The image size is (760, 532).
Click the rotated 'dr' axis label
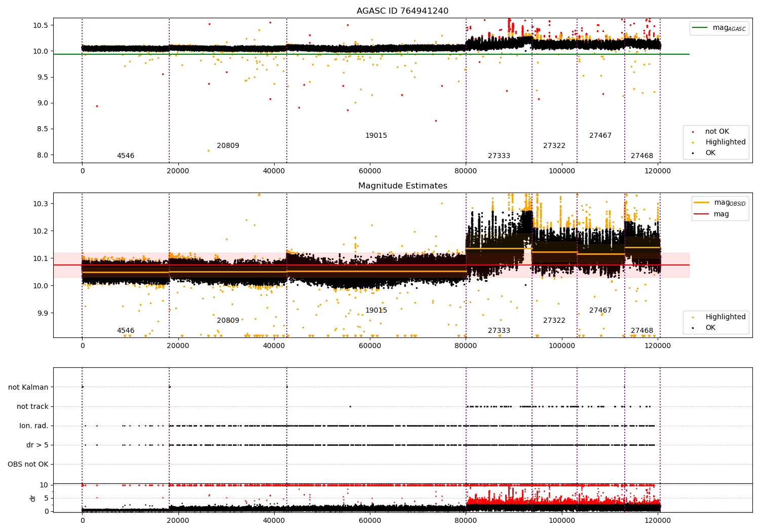(33, 498)
